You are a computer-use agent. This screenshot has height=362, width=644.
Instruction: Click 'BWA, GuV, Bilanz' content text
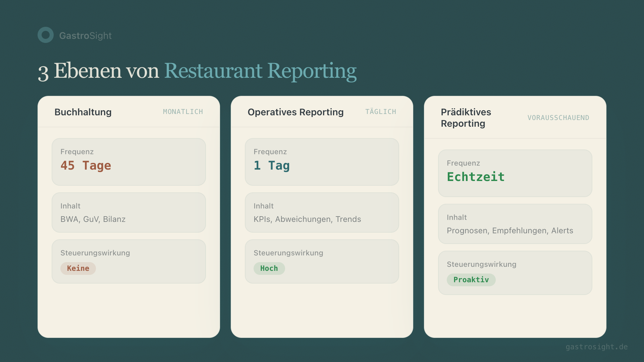point(93,219)
